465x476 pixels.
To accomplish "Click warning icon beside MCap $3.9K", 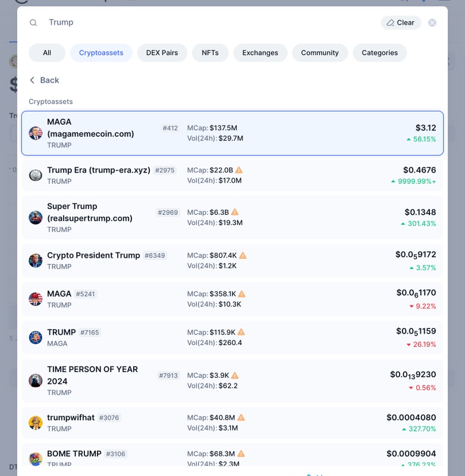I will tap(235, 375).
